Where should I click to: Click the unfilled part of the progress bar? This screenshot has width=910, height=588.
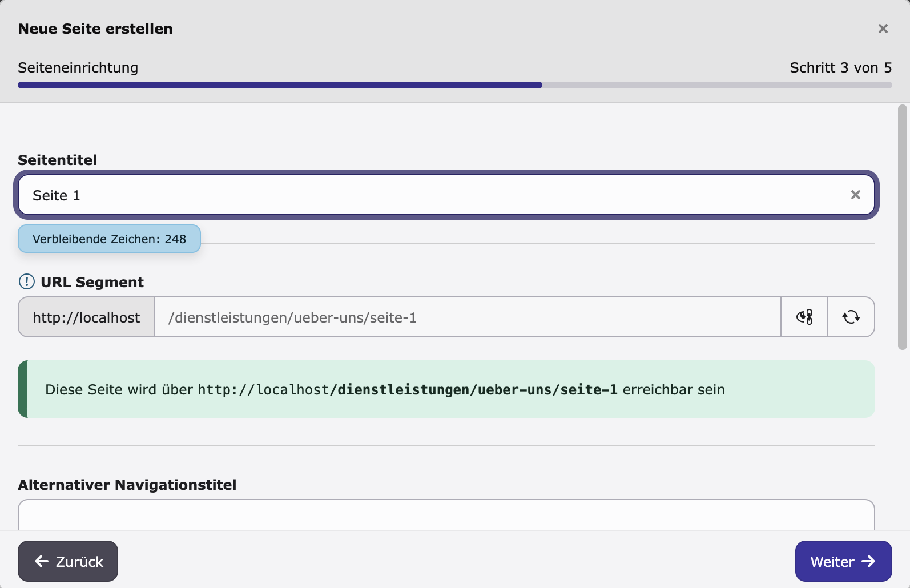[717, 85]
